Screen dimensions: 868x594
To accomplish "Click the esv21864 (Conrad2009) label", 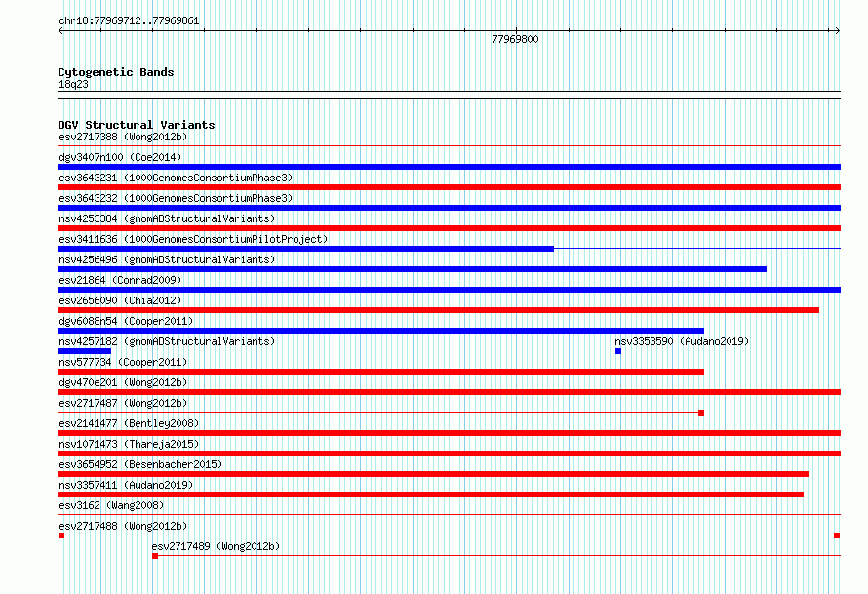I will tap(120, 280).
